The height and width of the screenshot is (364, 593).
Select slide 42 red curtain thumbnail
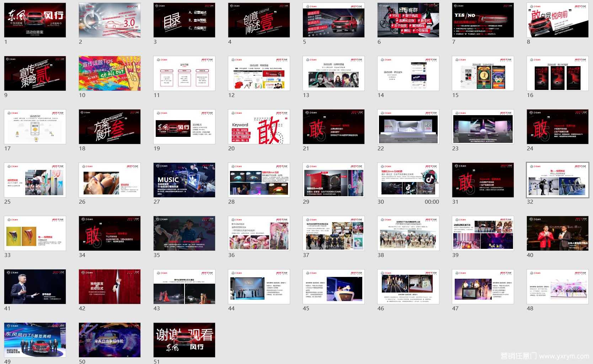coord(109,287)
